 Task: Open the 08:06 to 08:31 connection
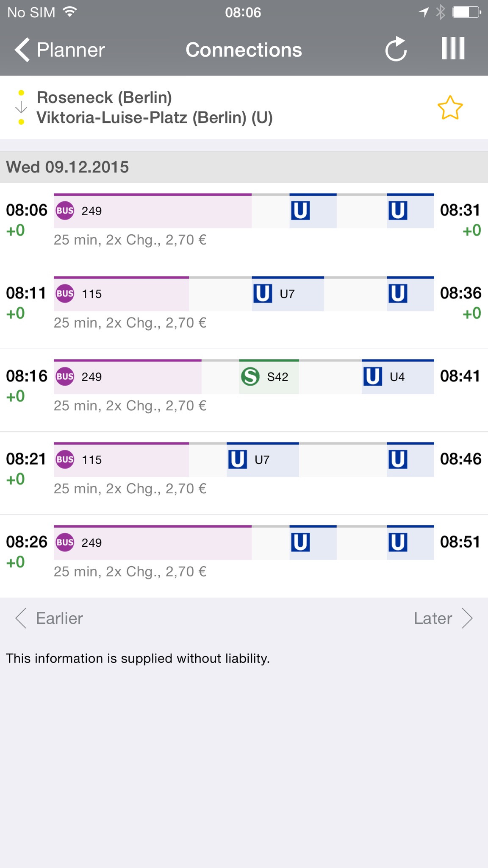[x=244, y=225]
